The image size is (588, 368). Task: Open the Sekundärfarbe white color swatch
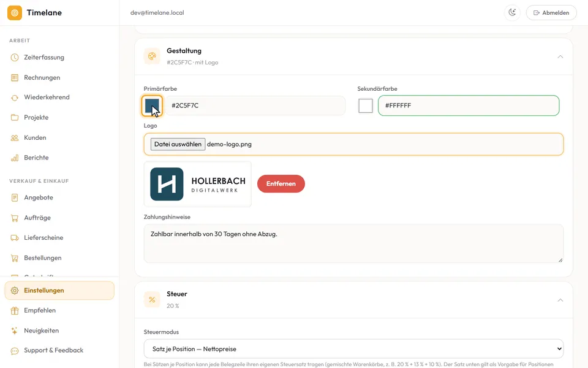click(366, 106)
